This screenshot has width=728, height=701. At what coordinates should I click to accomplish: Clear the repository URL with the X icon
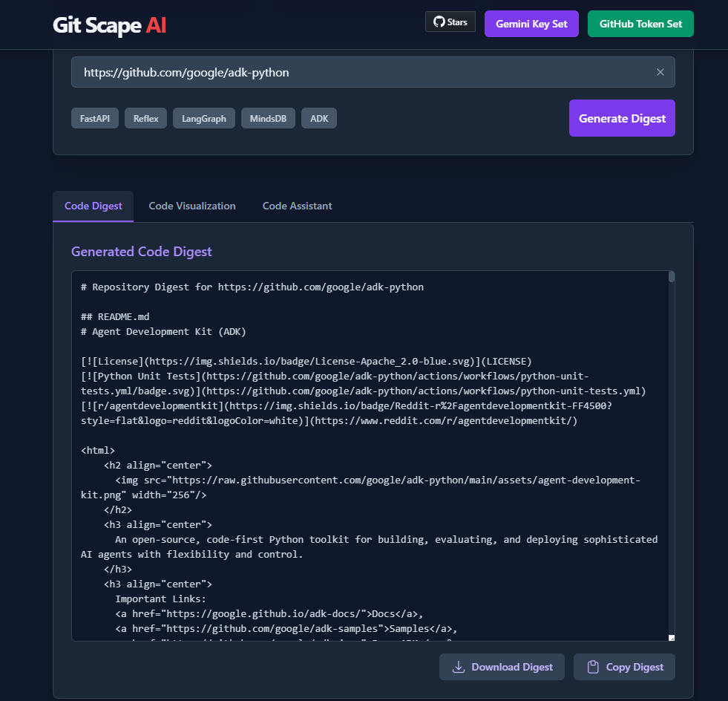660,72
